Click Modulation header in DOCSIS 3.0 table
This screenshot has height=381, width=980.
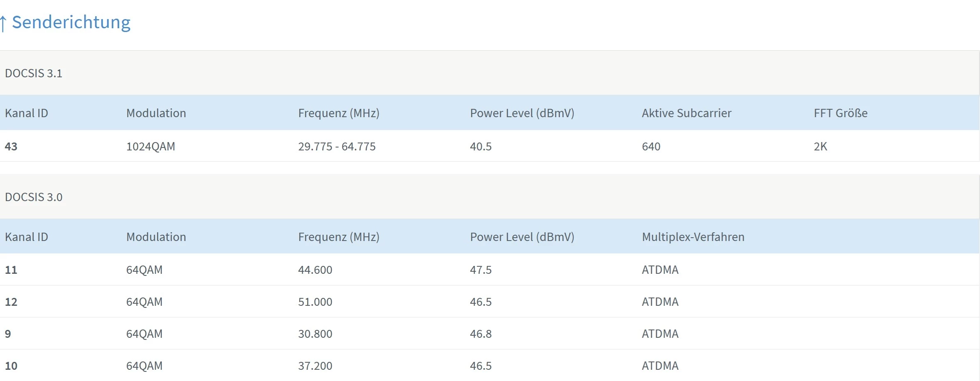click(156, 237)
